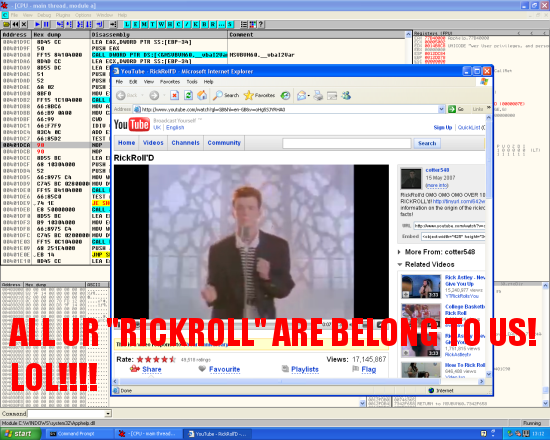
Task: Click the YouTube search text field
Action: click(x=347, y=143)
